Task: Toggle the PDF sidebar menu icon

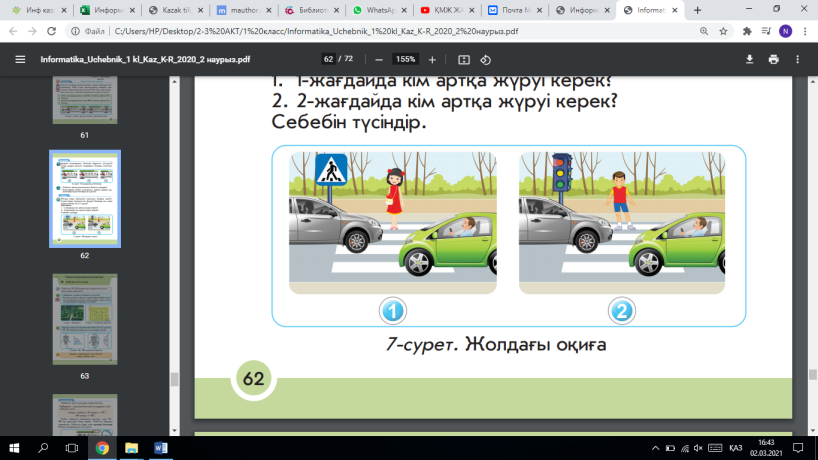Action: [20, 59]
